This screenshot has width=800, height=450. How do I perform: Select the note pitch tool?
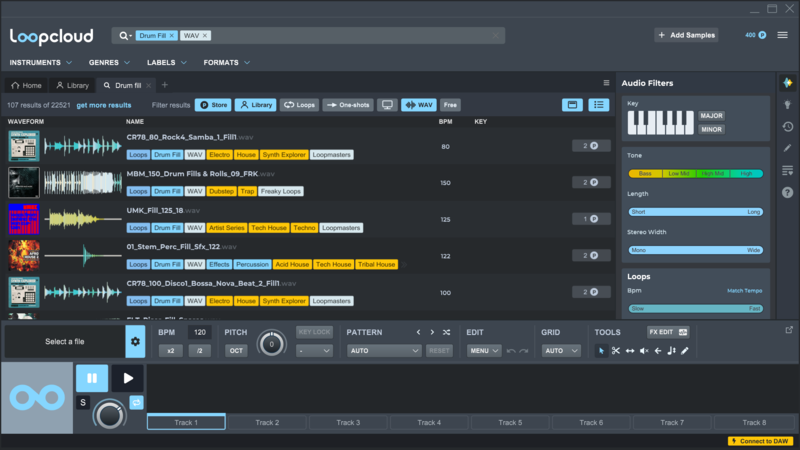(x=671, y=351)
